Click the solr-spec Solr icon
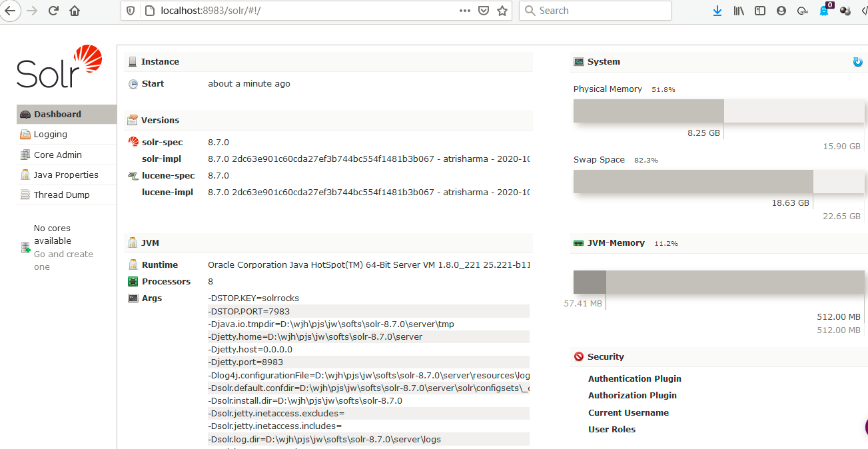 pyautogui.click(x=133, y=142)
